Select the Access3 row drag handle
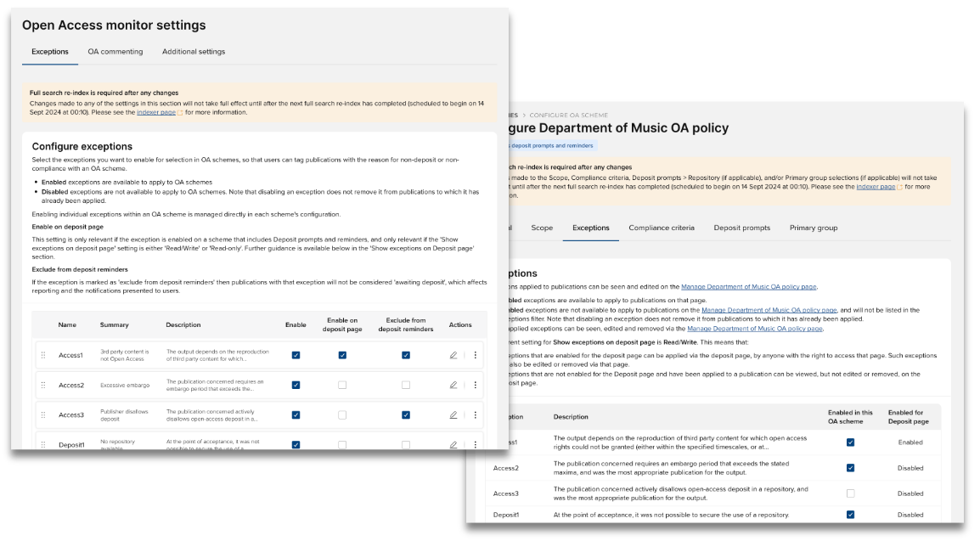This screenshot has width=980, height=541. [x=43, y=414]
